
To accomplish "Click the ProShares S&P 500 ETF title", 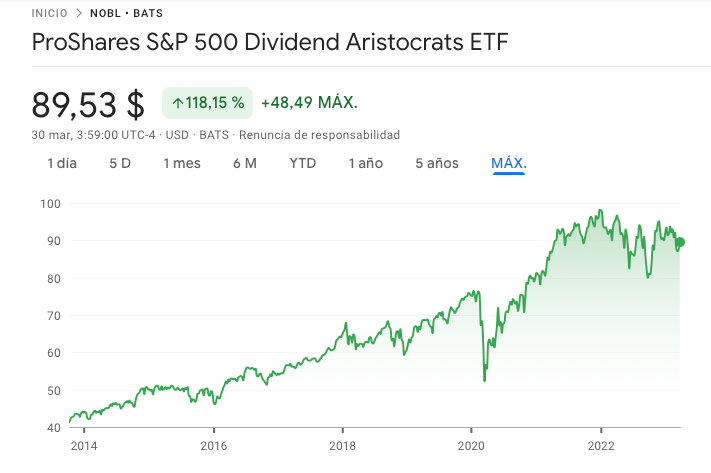I will coord(270,43).
